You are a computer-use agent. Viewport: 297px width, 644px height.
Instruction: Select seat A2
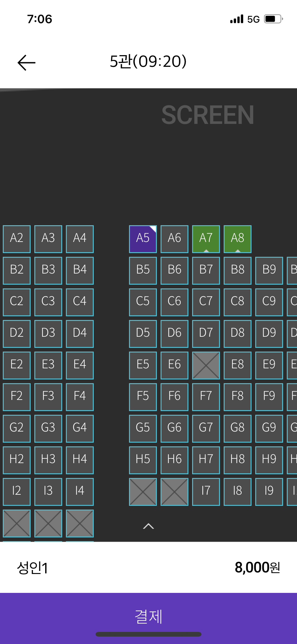(17, 239)
